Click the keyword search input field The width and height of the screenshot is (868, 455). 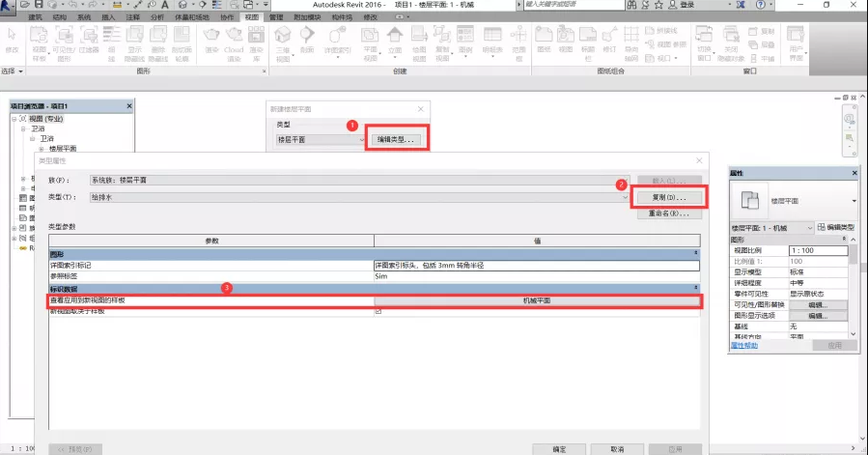click(574, 5)
